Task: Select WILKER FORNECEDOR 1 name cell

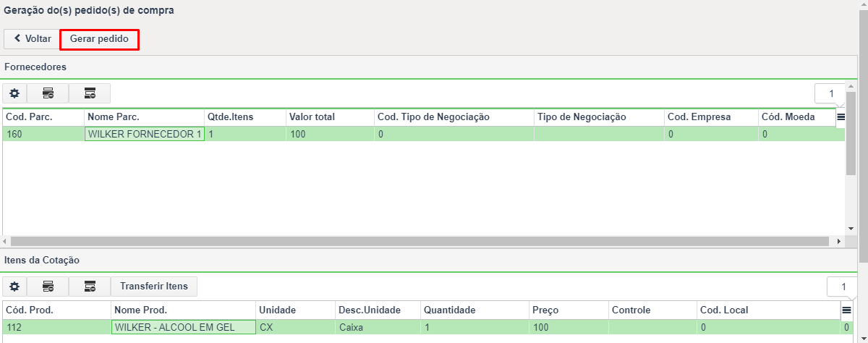Action: (145, 134)
